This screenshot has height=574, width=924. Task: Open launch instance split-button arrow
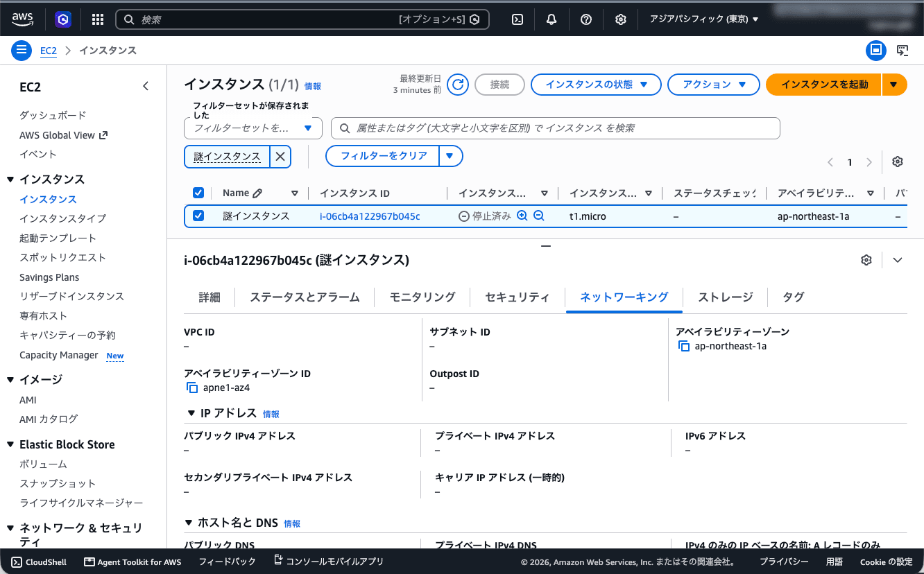click(894, 85)
